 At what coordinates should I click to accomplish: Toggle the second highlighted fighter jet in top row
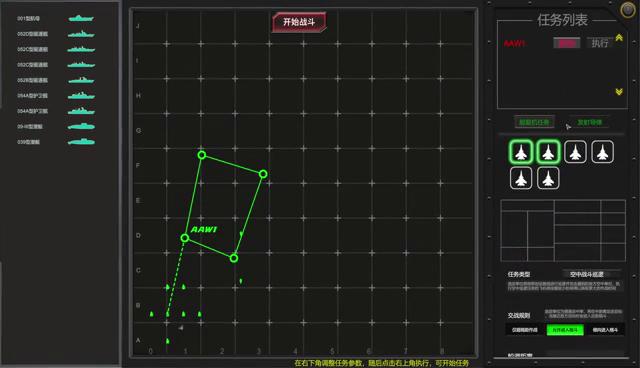click(x=548, y=152)
